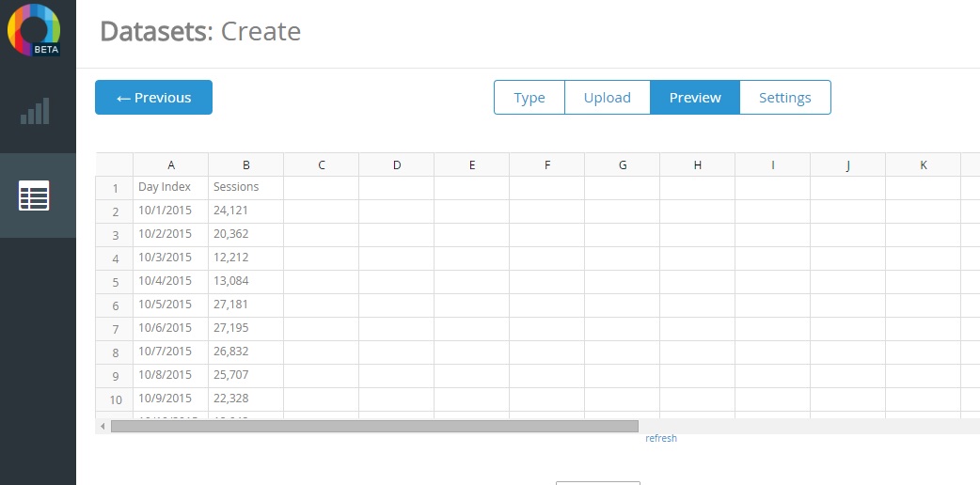Open the datasets table icon in sidebar

click(x=35, y=196)
